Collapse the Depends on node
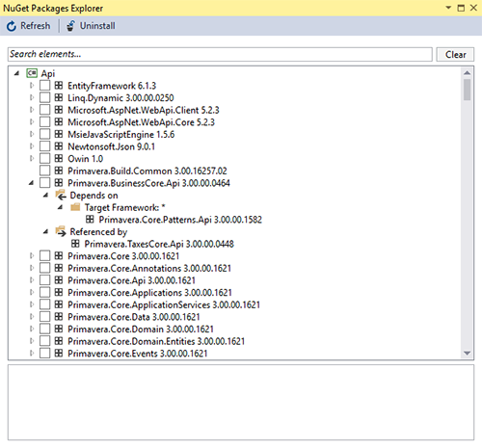The height and width of the screenshot is (448, 482). coord(46,196)
